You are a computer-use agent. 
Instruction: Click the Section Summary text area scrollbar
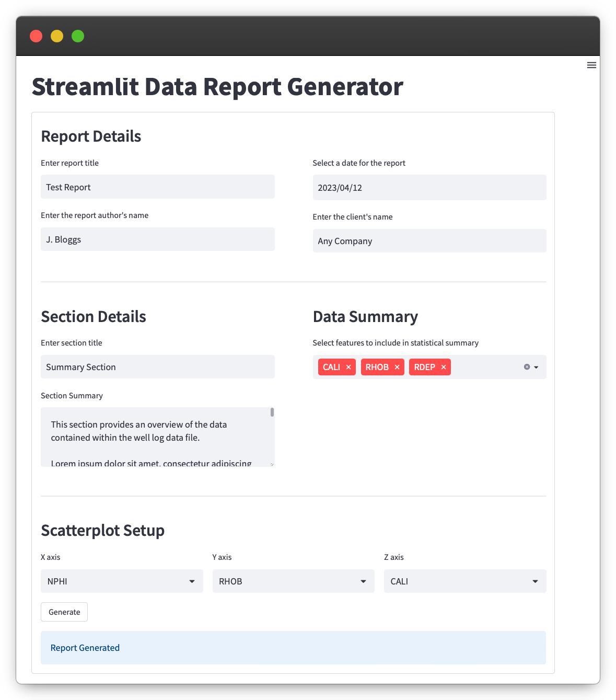(x=272, y=412)
